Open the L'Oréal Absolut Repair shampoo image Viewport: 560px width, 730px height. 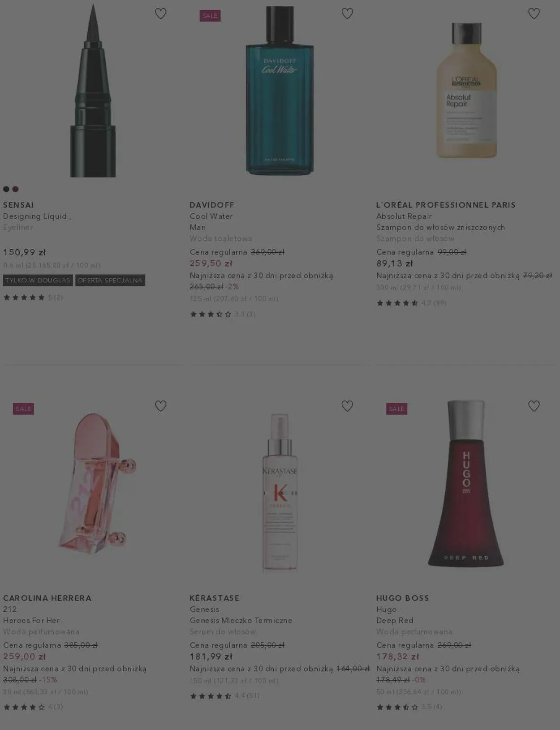click(x=466, y=90)
